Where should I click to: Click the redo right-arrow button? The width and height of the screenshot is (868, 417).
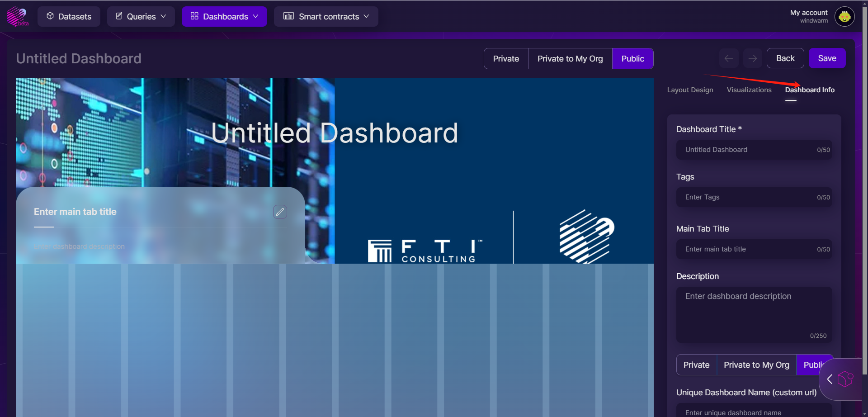click(x=753, y=58)
